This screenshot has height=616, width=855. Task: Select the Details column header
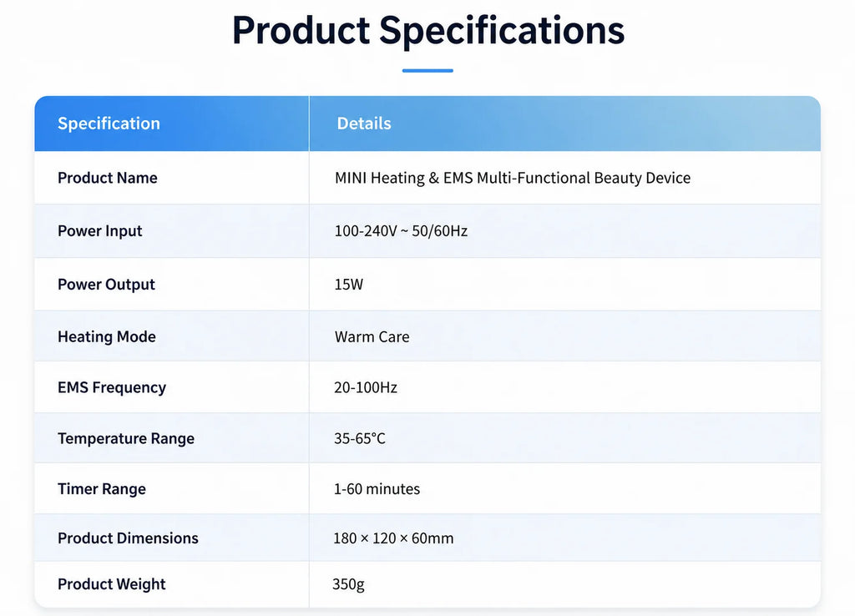click(x=364, y=124)
